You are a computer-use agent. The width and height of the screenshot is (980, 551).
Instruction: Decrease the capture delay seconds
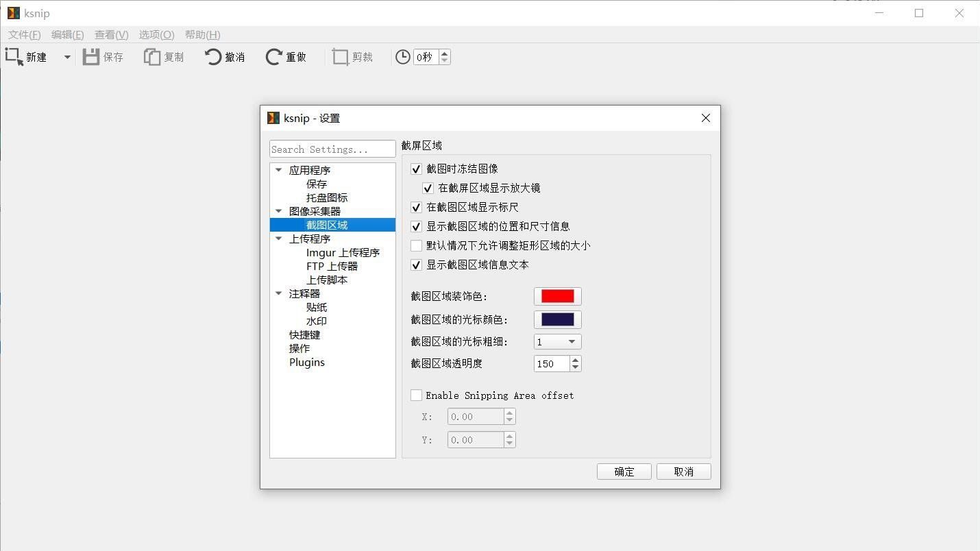point(445,61)
